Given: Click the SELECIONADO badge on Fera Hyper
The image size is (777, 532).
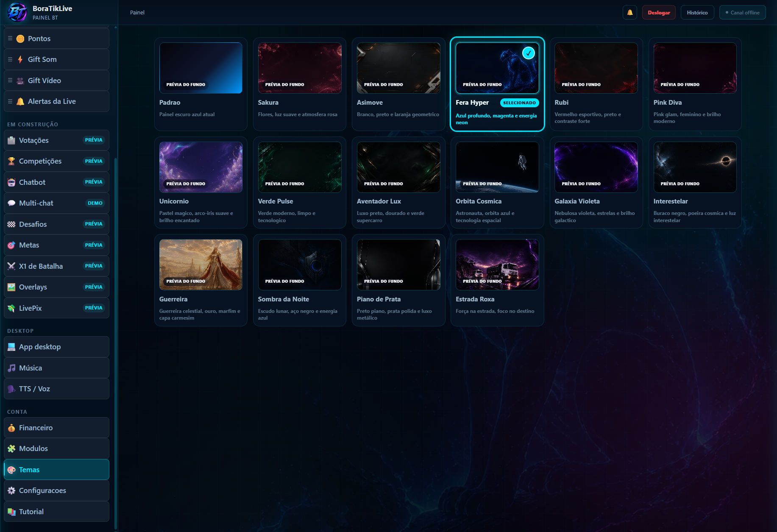Looking at the screenshot, I should (x=519, y=103).
